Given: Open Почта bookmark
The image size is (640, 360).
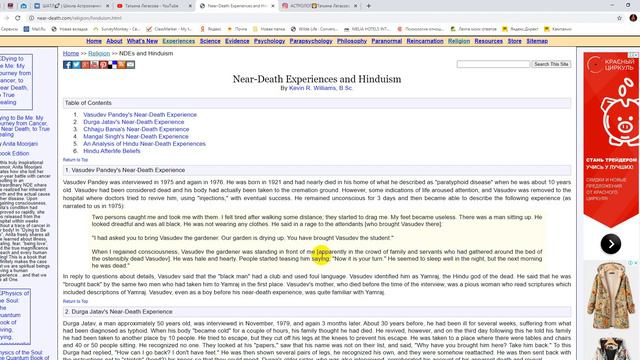Looking at the screenshot, I should [237, 29].
